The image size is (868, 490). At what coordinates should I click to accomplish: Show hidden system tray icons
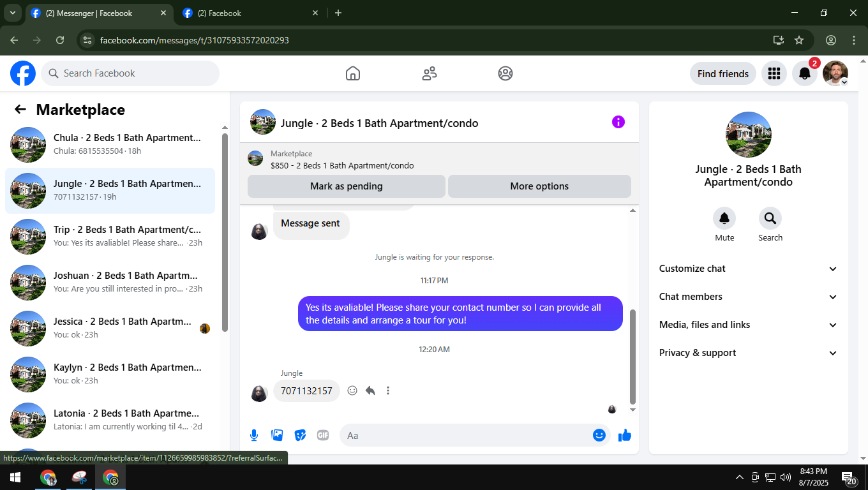coord(740,477)
